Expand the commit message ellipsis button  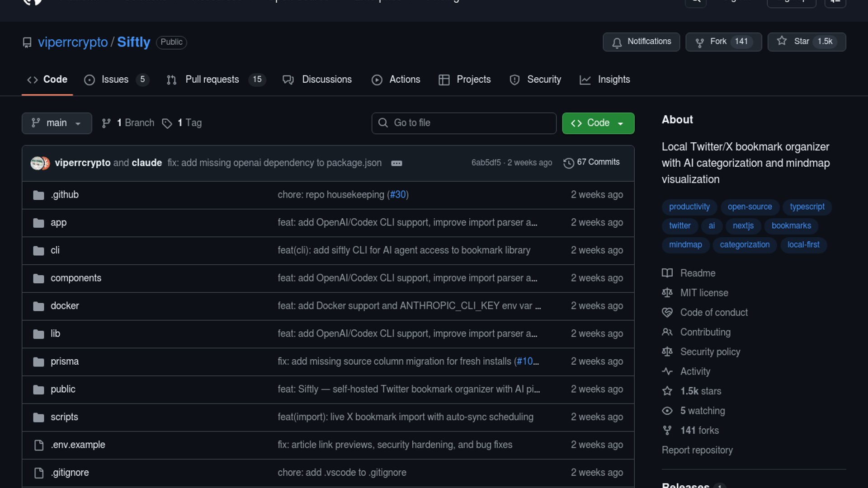click(x=396, y=163)
